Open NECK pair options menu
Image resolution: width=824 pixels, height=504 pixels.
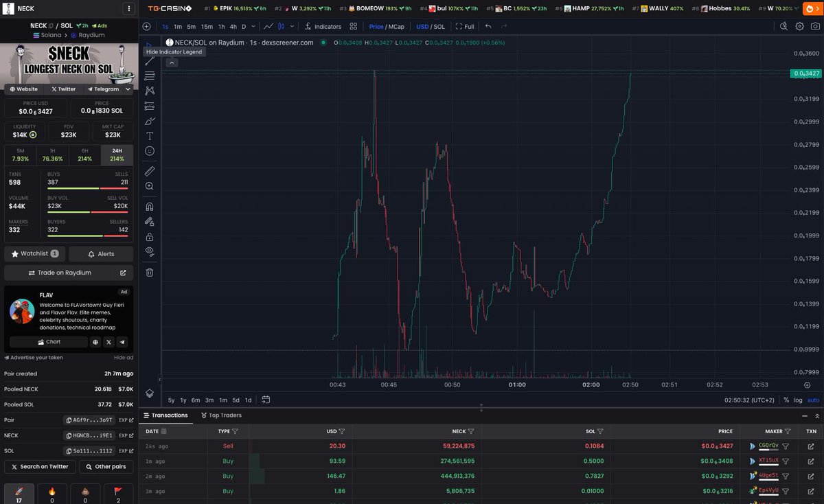pos(128,9)
